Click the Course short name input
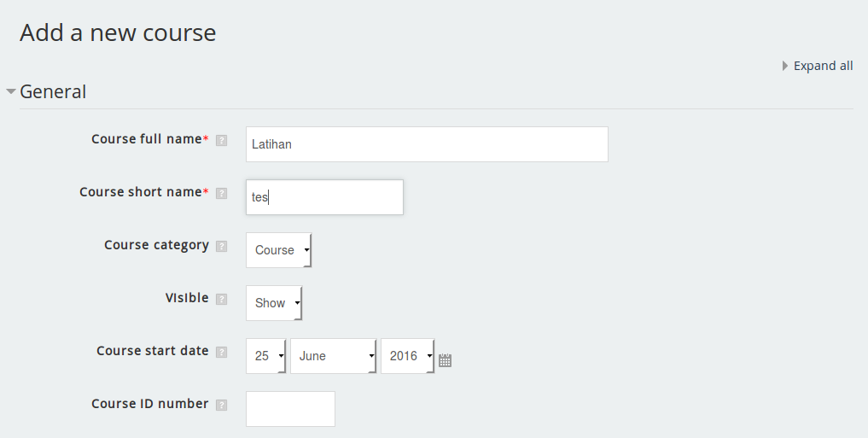This screenshot has height=438, width=868. (x=324, y=197)
